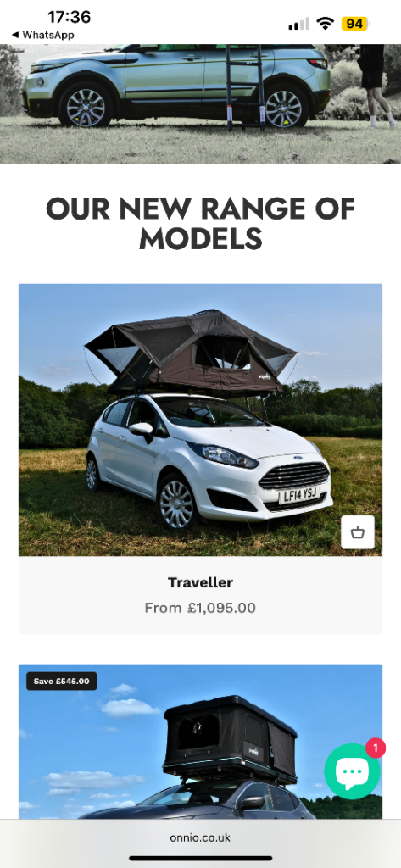Tap the Range Rover banner image

tap(200, 104)
